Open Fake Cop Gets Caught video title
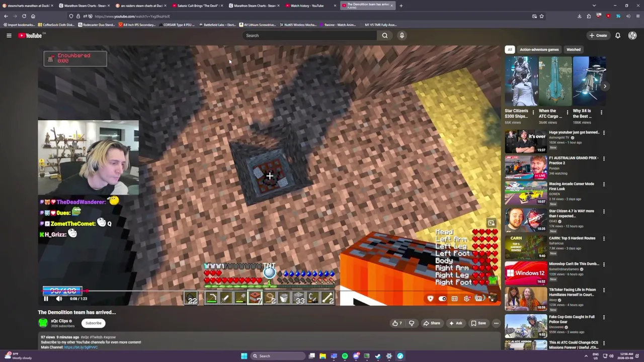This screenshot has width=644, height=362. (x=572, y=319)
